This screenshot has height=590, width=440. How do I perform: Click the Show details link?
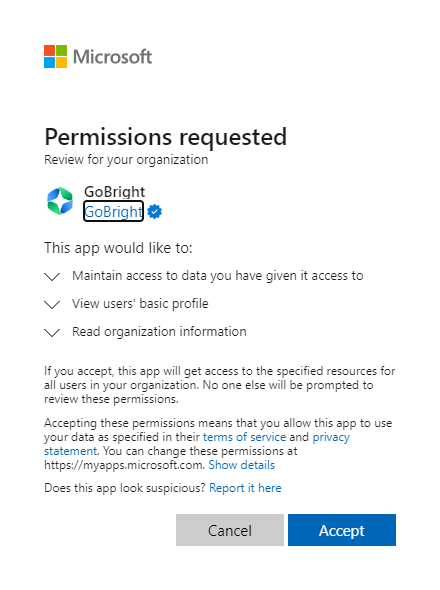(242, 465)
